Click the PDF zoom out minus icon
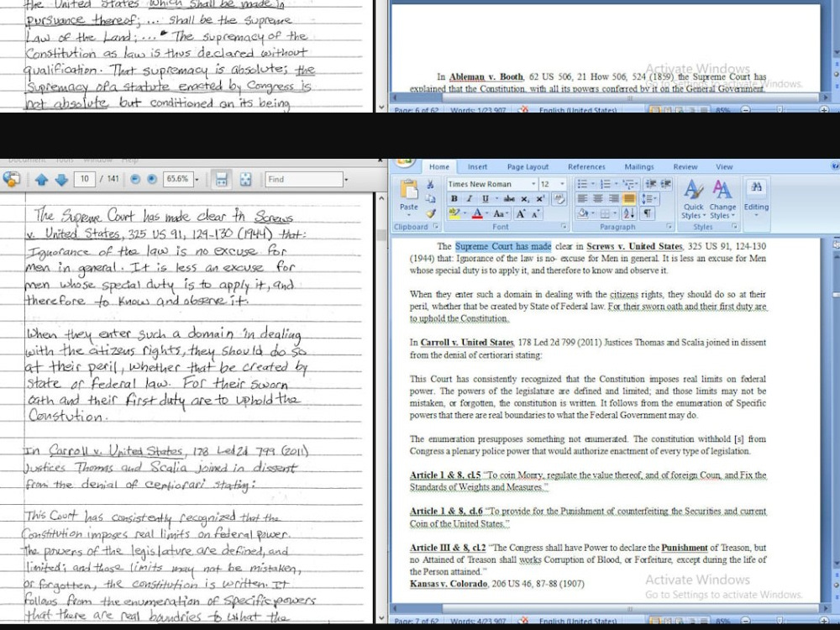Viewport: 840px width, 630px height. tap(135, 179)
